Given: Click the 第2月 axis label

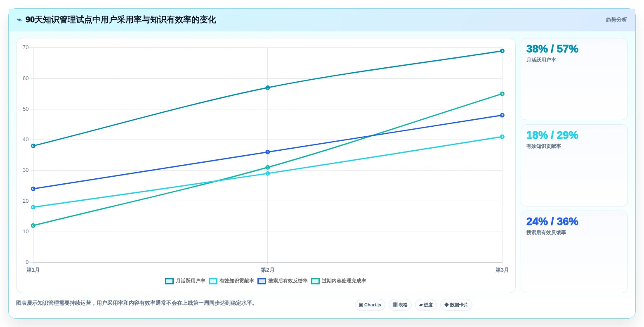Looking at the screenshot, I should click(268, 270).
